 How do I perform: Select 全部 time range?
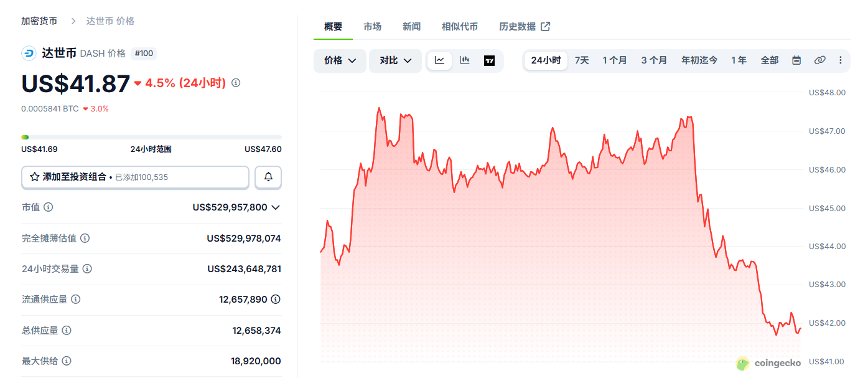pos(769,60)
